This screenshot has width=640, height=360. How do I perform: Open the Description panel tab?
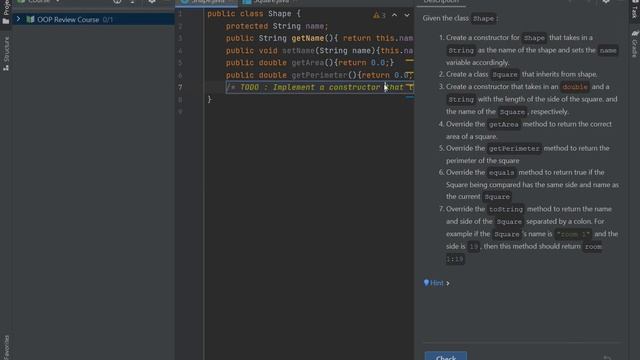[x=440, y=2]
